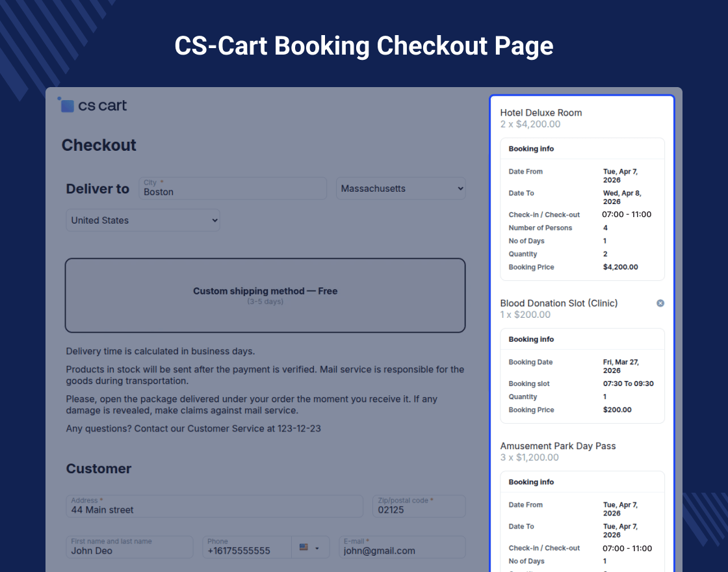Screen dimensions: 728x572
Task: Edit the Address field 44 Main street
Action: 214,506
